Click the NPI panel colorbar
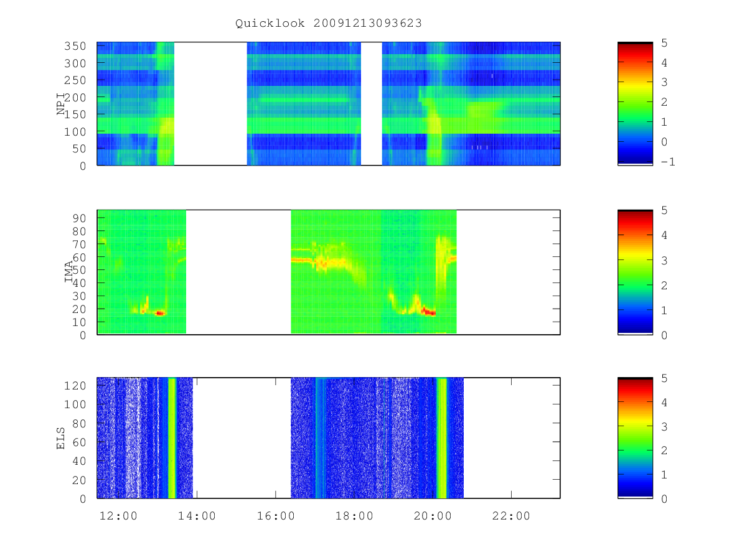The image size is (747, 560). (635, 104)
